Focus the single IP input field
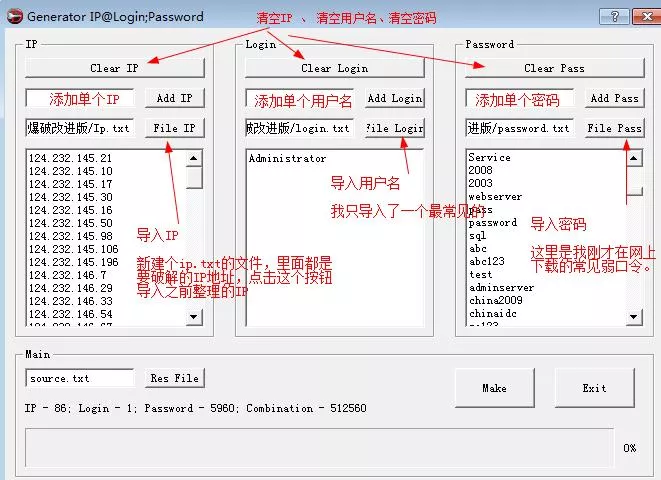The height and width of the screenshot is (480, 661). 80,98
